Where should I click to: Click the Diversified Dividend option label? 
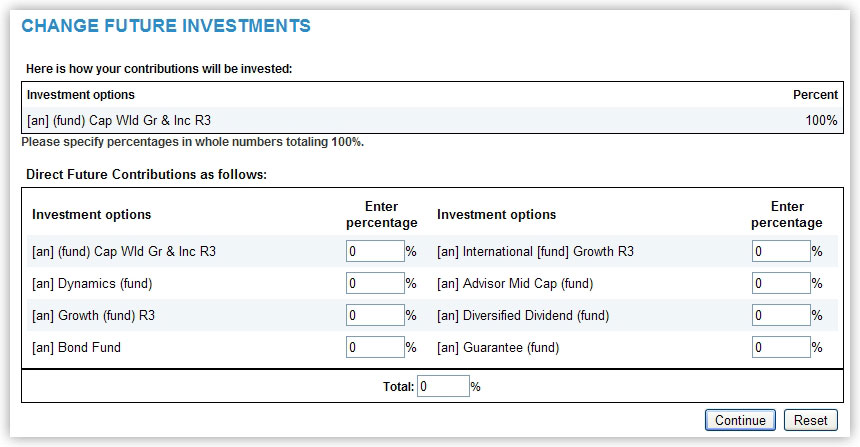523,316
